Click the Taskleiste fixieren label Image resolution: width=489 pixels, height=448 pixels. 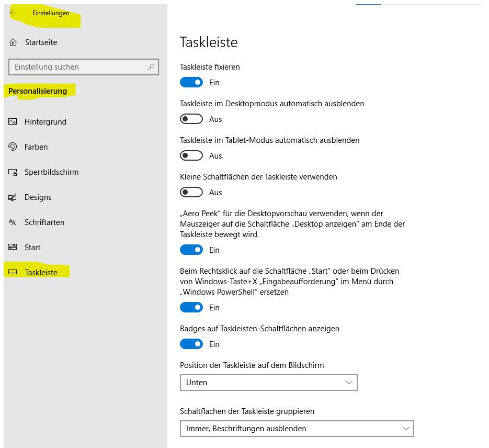pyautogui.click(x=210, y=67)
